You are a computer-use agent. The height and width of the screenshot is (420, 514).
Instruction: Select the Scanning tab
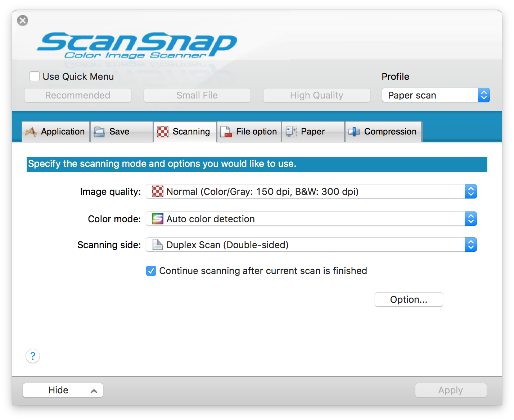[185, 132]
